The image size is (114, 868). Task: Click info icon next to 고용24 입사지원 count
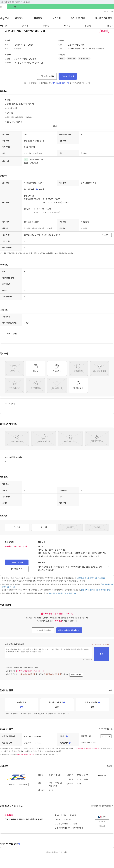click(x=99, y=702)
